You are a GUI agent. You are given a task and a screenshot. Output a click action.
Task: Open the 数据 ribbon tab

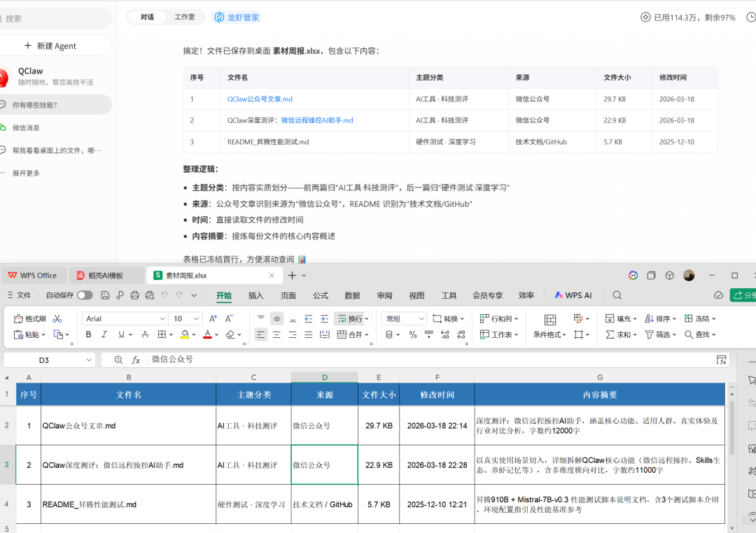click(352, 295)
